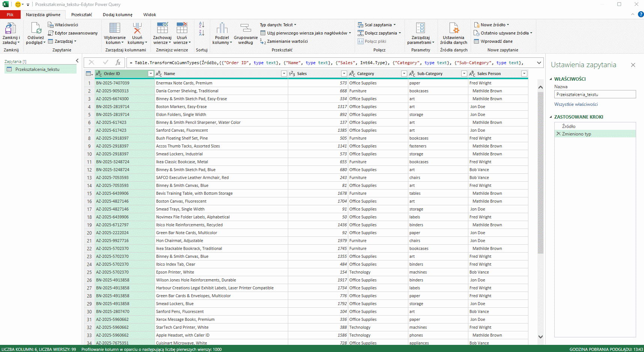Viewport: 644px width, 352px height.
Task: Click the fx formula icon
Action: pyautogui.click(x=118, y=63)
